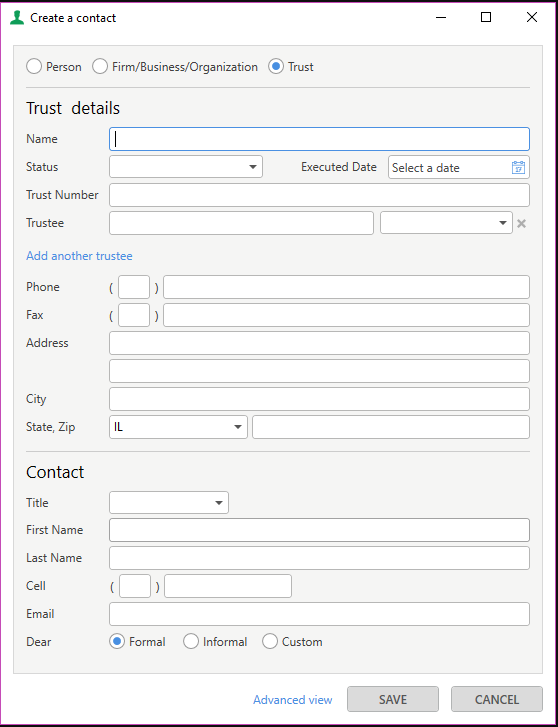This screenshot has height=727, width=558.
Task: Click the CANCEL button
Action: click(497, 699)
